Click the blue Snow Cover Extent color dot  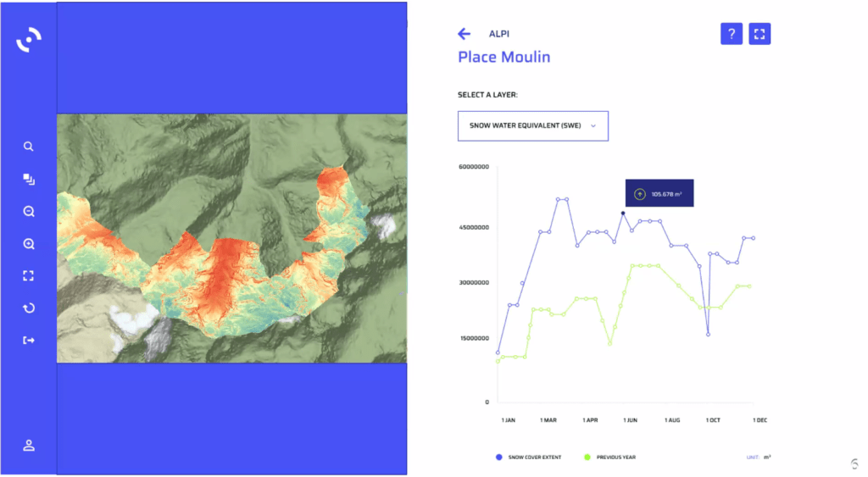[x=498, y=458]
